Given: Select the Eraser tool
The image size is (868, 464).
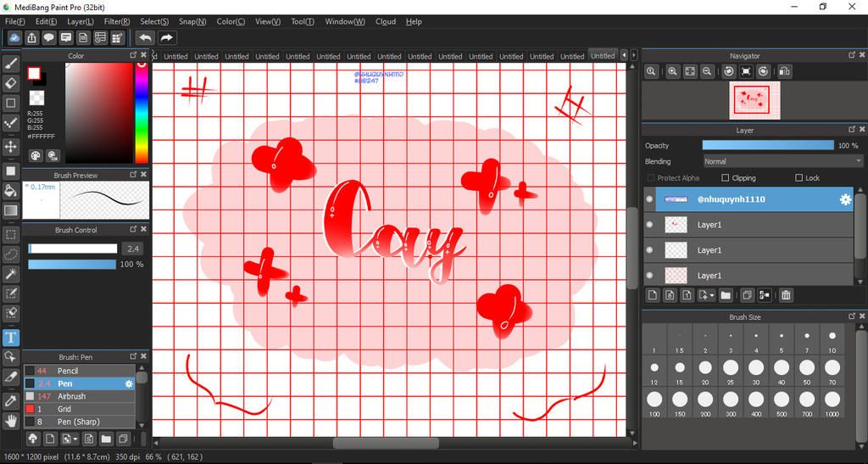Looking at the screenshot, I should tap(10, 84).
